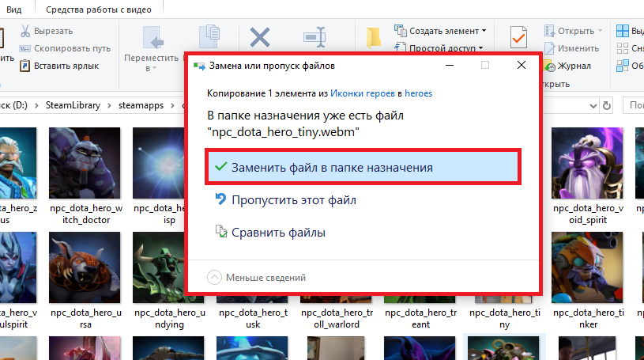The image size is (644, 360).
Task: Switch to the Вид ribbon tab
Action: (13, 9)
